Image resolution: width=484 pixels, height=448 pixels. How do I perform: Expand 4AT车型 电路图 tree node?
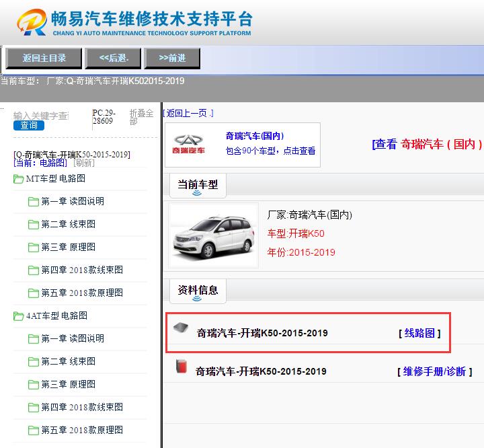click(x=56, y=315)
